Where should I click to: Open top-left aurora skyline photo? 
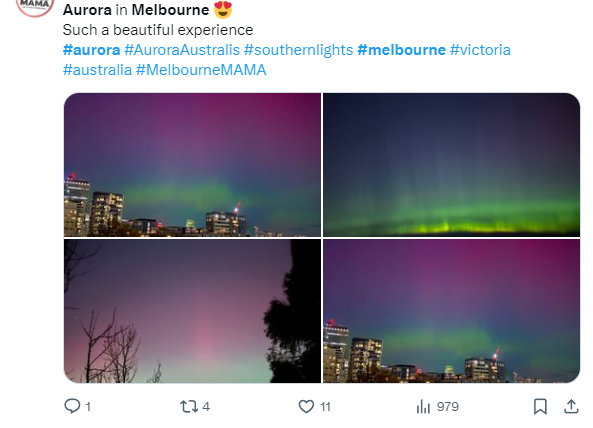click(192, 165)
